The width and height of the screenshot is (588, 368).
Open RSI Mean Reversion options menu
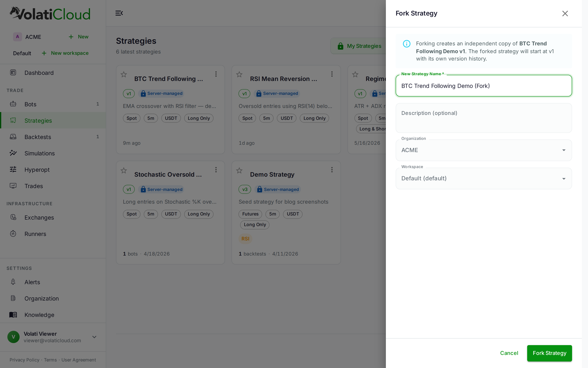click(x=332, y=74)
